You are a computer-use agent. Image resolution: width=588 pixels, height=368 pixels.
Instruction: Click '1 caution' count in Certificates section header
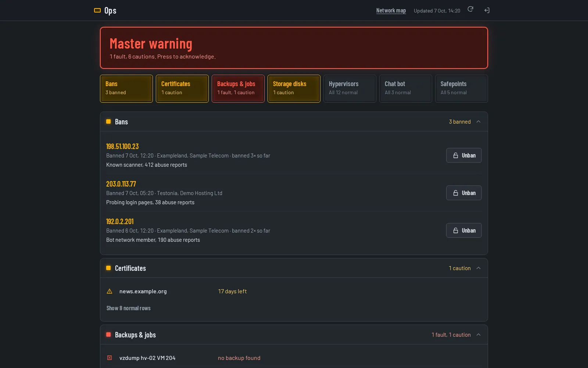tap(460, 268)
